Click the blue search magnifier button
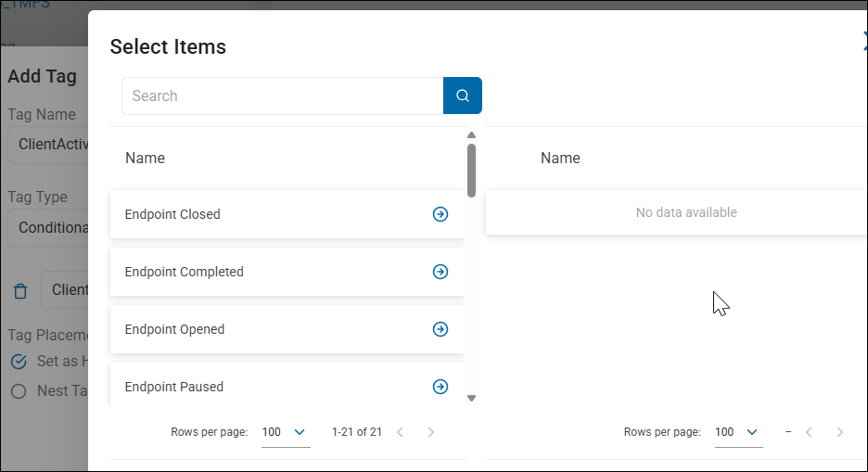The height and width of the screenshot is (472, 868). [x=462, y=96]
